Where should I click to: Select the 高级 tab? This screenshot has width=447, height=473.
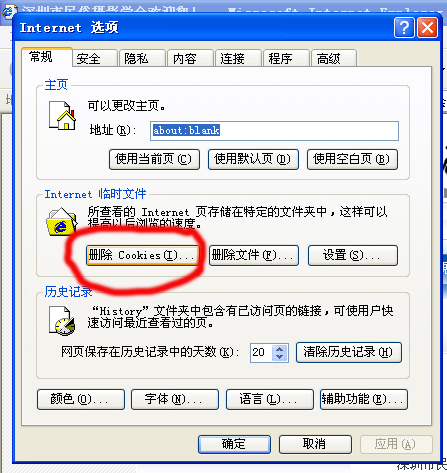[334, 58]
